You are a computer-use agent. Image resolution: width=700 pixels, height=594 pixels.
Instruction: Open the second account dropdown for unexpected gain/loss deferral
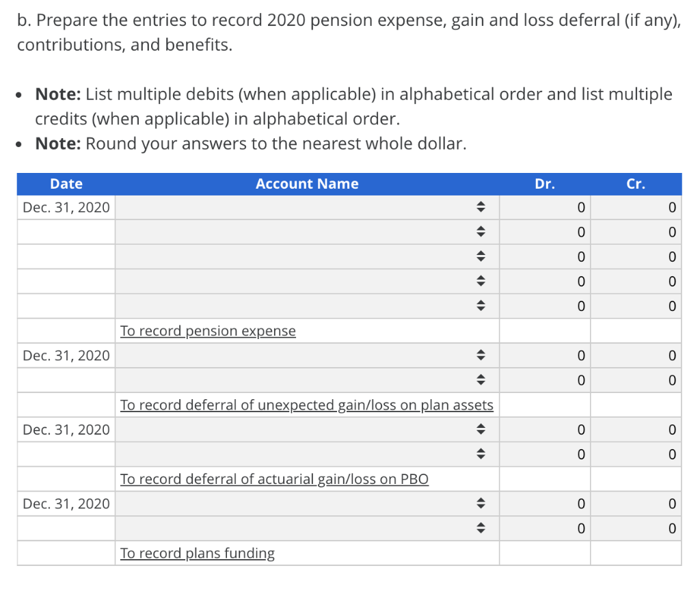click(x=481, y=380)
